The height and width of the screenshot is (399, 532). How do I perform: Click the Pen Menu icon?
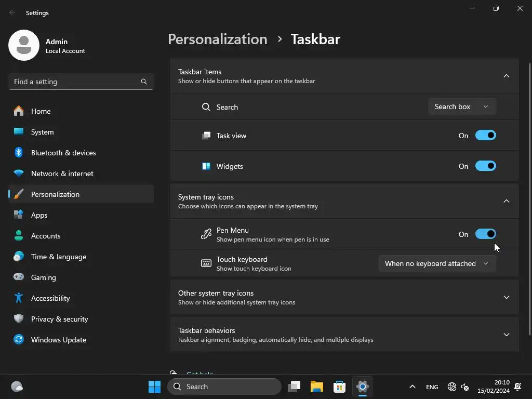pos(206,234)
